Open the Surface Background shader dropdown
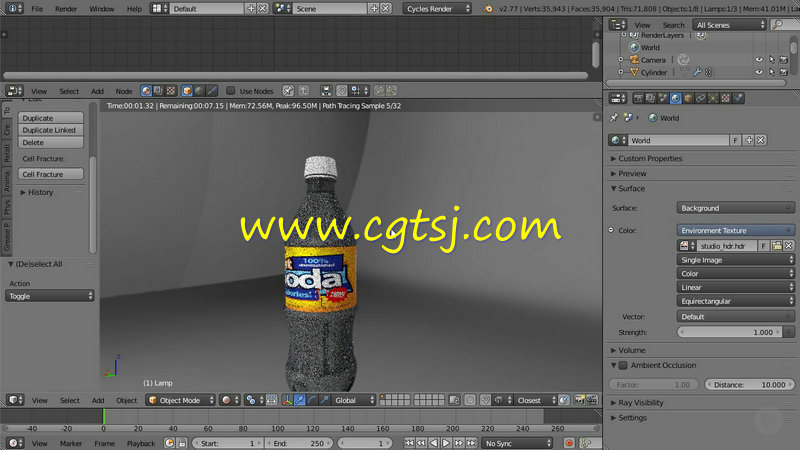The height and width of the screenshot is (450, 800). pos(735,208)
